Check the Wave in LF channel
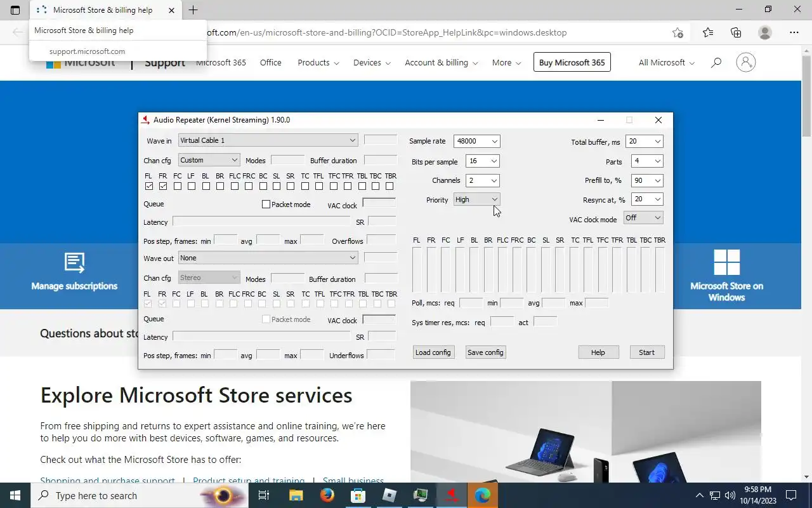Screen dimensions: 812x508 pyautogui.click(x=192, y=186)
